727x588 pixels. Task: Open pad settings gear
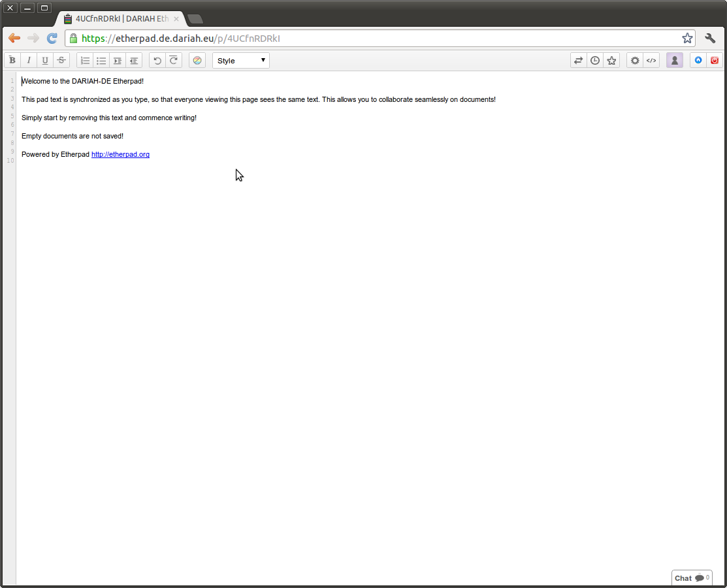635,61
